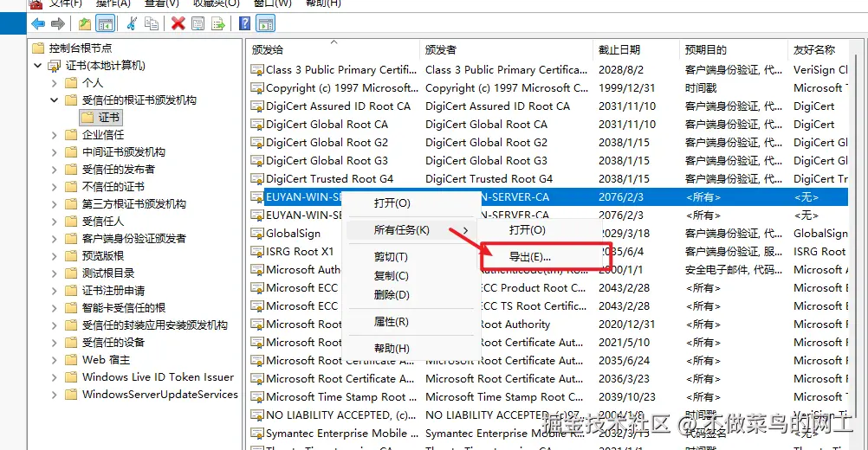Go back with the blue arrow
The image size is (868, 450).
pyautogui.click(x=38, y=23)
